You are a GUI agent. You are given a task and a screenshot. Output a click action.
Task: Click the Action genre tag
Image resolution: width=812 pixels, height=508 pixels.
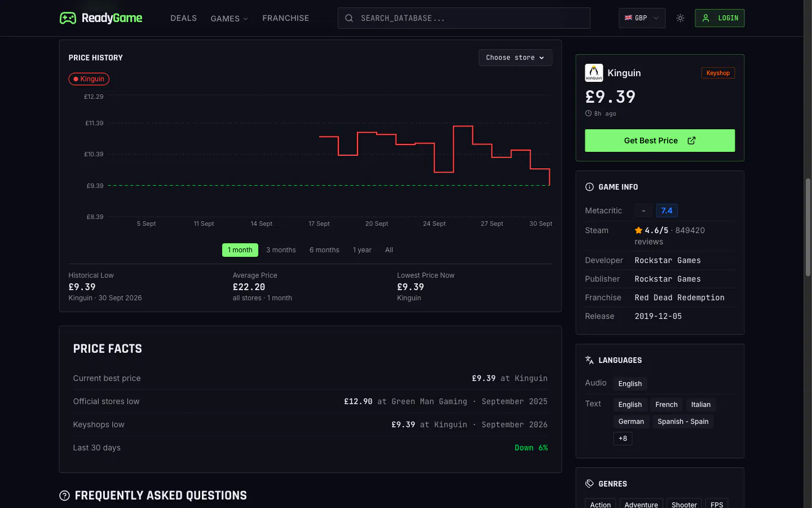coord(601,503)
